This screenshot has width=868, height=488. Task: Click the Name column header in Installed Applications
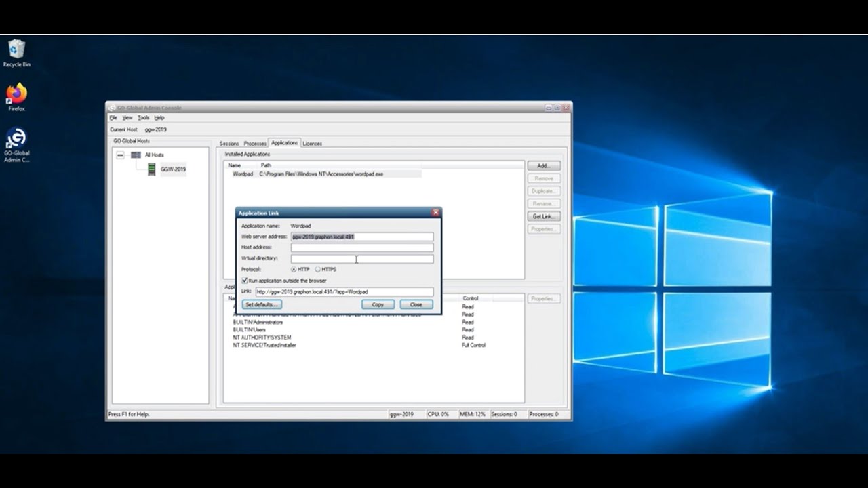[234, 165]
